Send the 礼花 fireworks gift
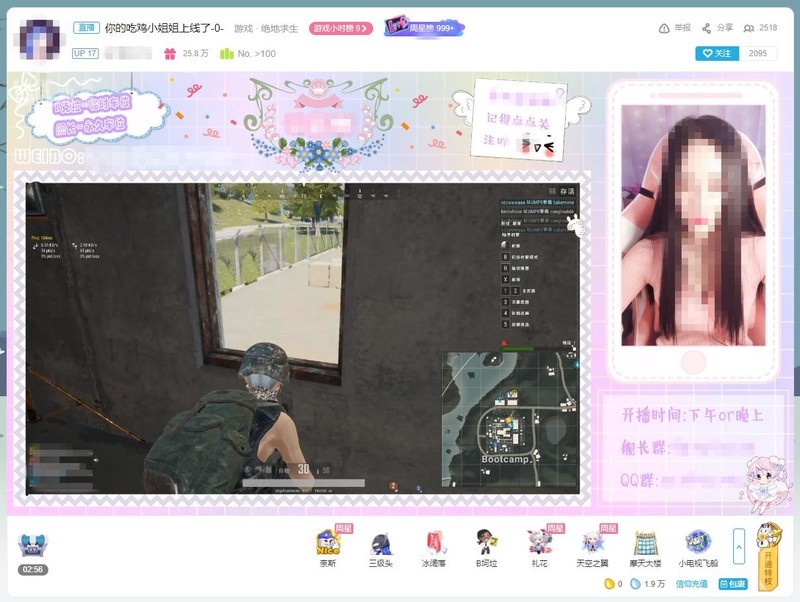 [540, 545]
